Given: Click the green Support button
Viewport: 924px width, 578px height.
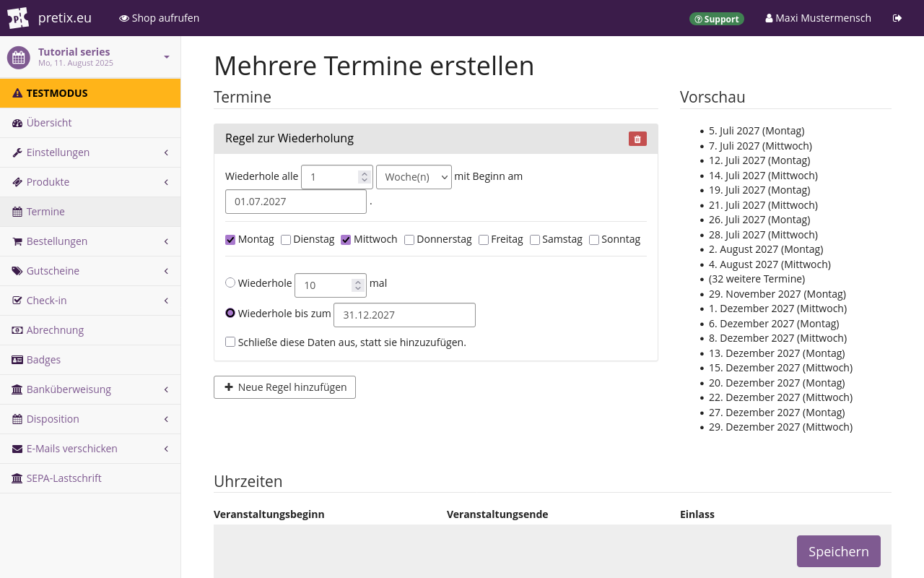Looking at the screenshot, I should (x=717, y=19).
